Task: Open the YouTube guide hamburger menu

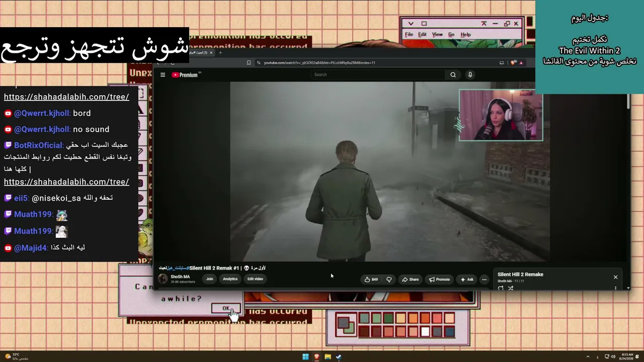Action: [163, 75]
